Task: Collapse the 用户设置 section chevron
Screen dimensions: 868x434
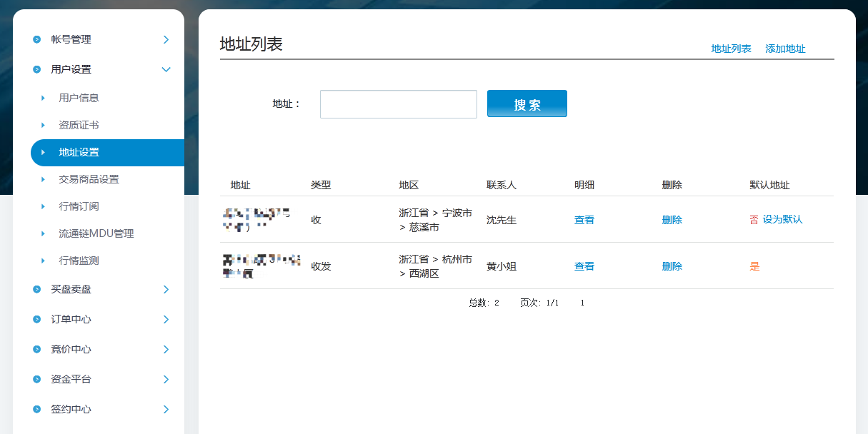Action: (166, 69)
